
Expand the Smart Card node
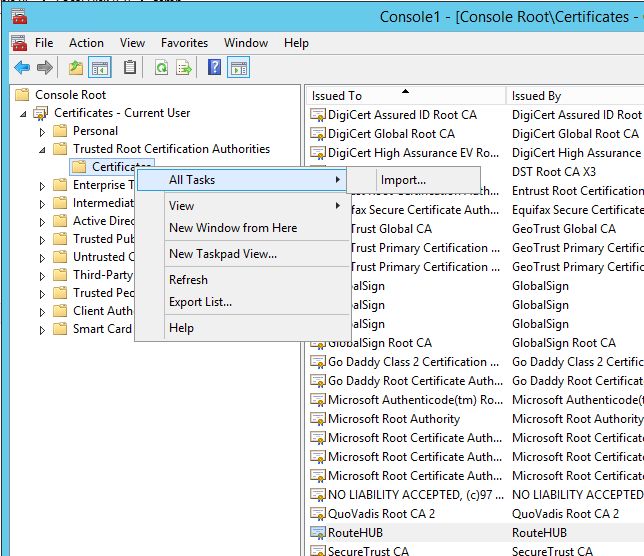(42, 330)
